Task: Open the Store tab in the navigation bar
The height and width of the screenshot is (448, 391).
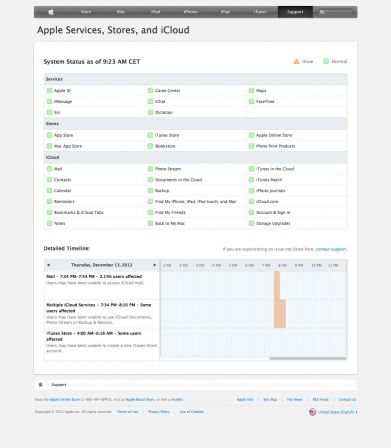Action: click(86, 12)
